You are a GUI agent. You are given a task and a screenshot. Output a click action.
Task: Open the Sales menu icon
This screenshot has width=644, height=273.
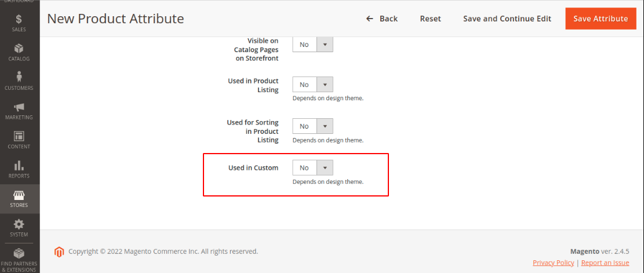(19, 19)
